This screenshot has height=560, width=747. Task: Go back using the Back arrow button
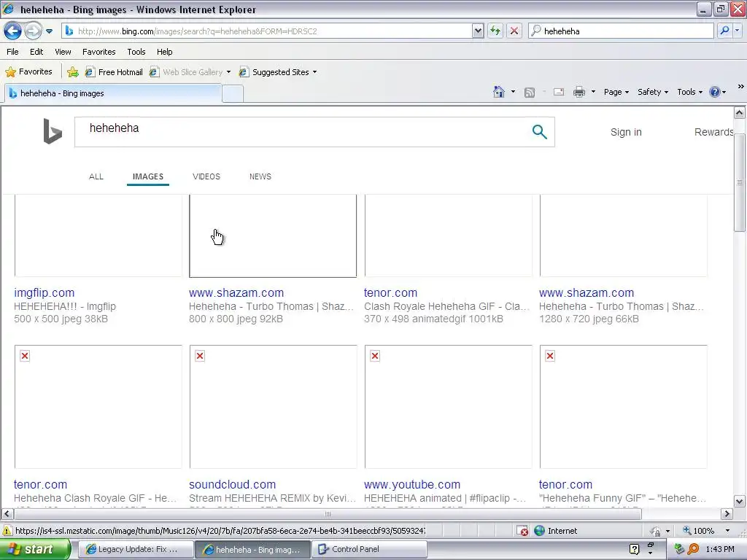[13, 31]
